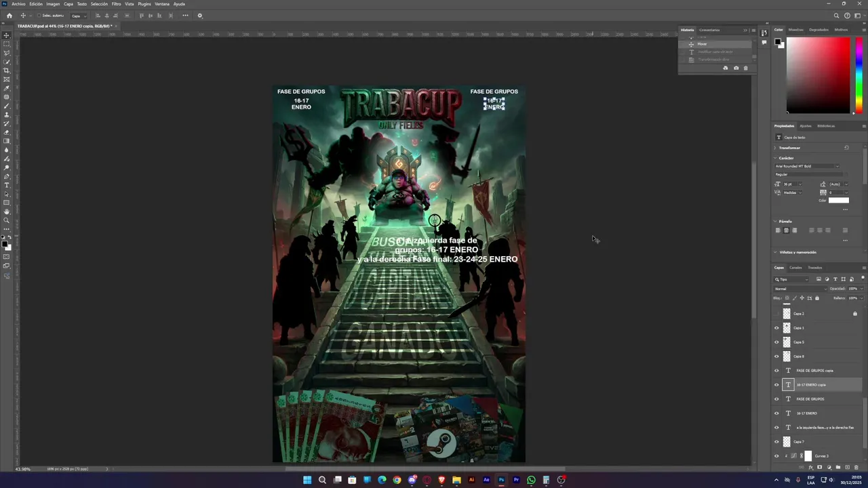Click the color picker field

coord(818,75)
